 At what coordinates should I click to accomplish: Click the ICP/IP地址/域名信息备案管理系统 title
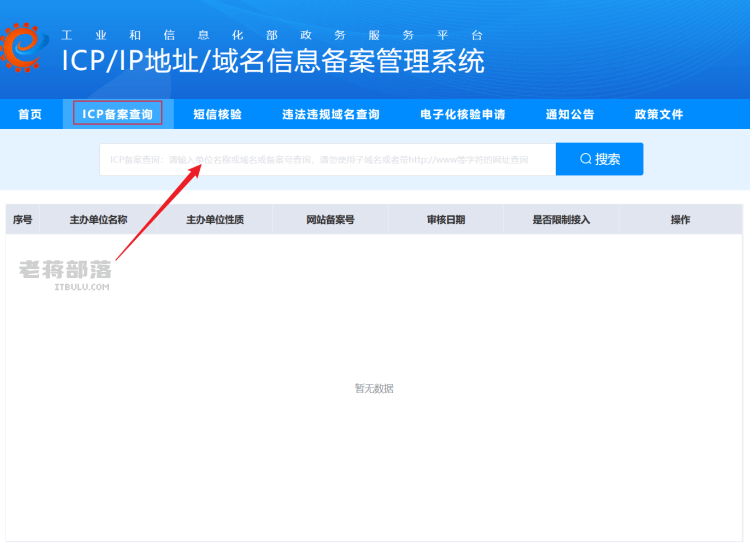[273, 61]
